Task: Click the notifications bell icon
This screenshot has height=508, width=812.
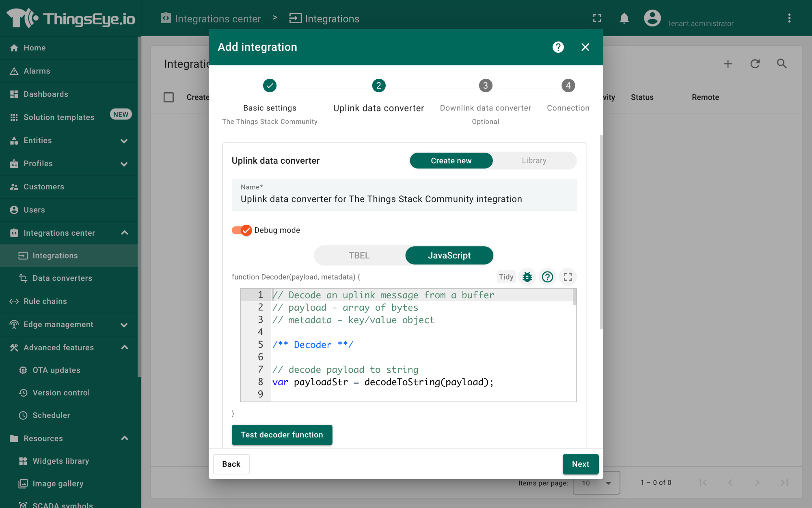Action: (x=624, y=18)
